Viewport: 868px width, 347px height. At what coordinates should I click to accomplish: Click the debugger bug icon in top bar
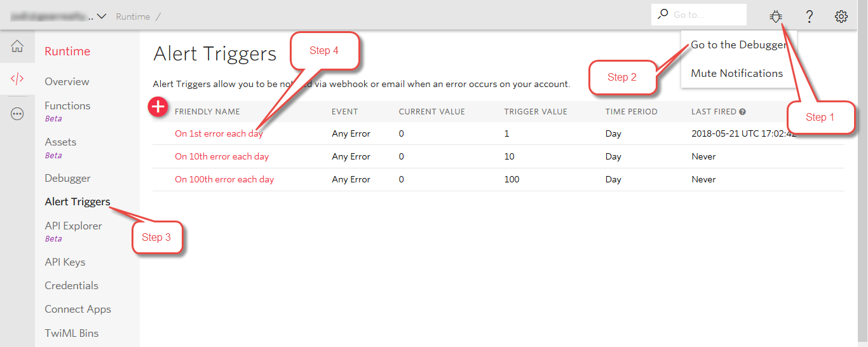click(776, 17)
